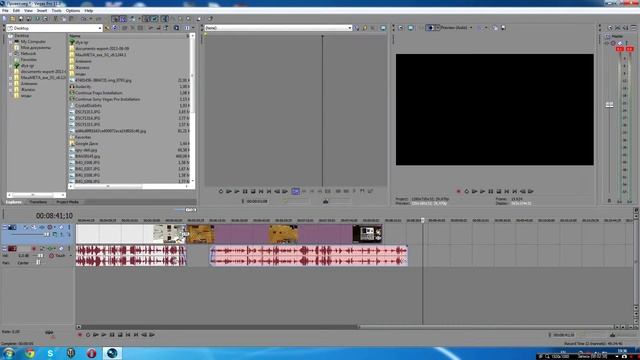Click Go to Start under video preview

507,191
